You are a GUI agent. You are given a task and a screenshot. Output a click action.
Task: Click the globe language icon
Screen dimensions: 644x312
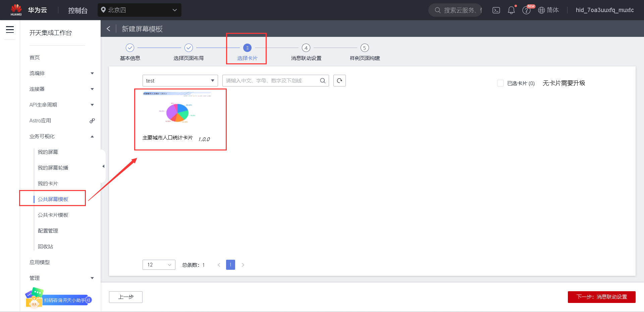(x=541, y=10)
